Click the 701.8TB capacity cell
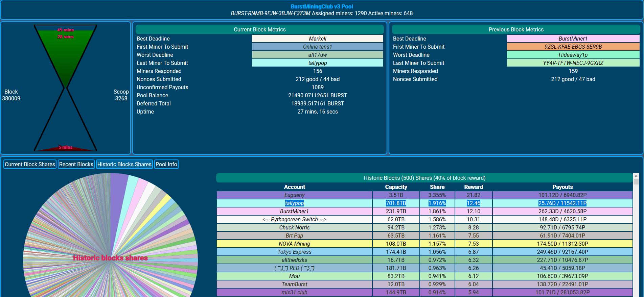 pos(396,203)
